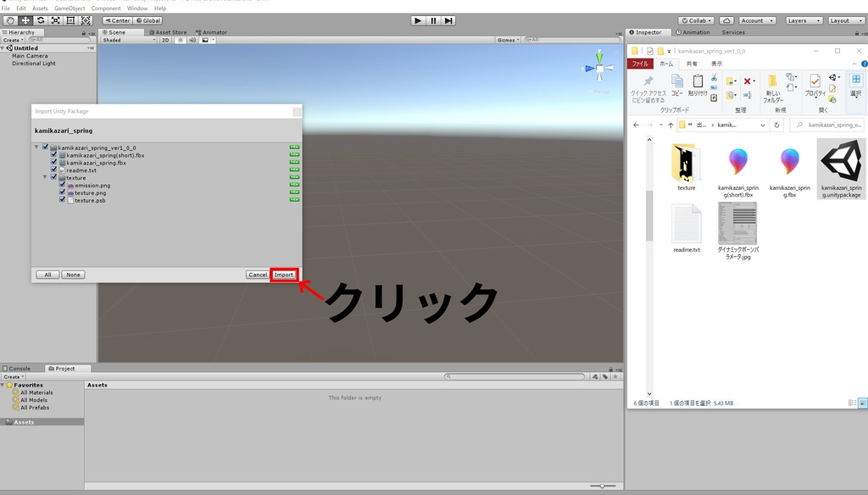This screenshot has width=868, height=495.
Task: Select the Rect transform tool
Action: [70, 19]
